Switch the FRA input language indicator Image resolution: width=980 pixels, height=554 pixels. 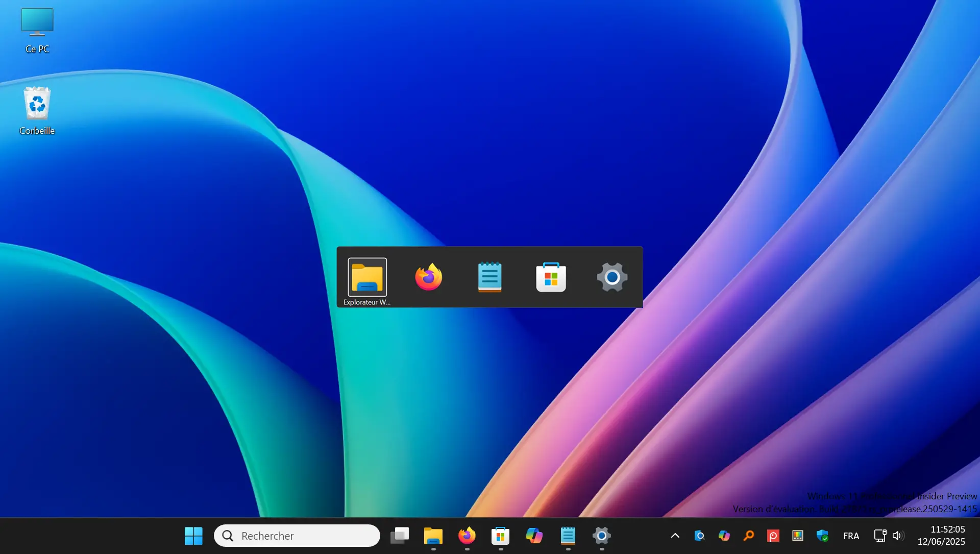[851, 536]
